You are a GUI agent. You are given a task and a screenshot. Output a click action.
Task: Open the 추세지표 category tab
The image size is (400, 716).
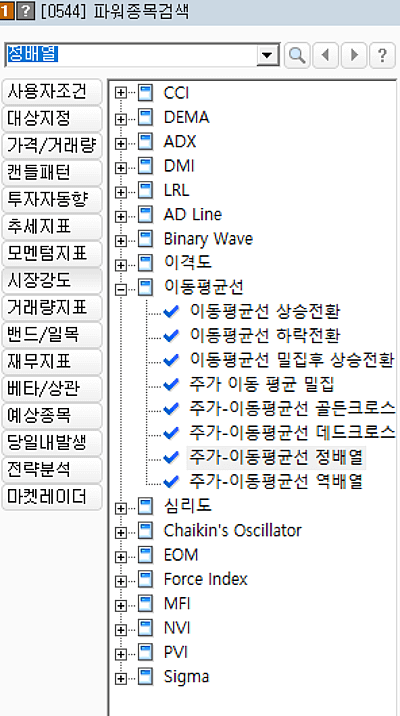tap(52, 227)
